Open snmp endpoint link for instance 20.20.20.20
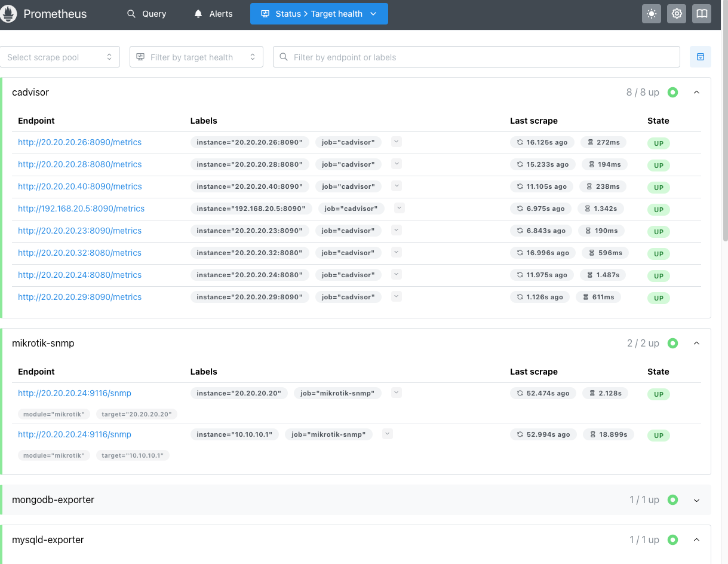The height and width of the screenshot is (564, 728). (x=75, y=393)
